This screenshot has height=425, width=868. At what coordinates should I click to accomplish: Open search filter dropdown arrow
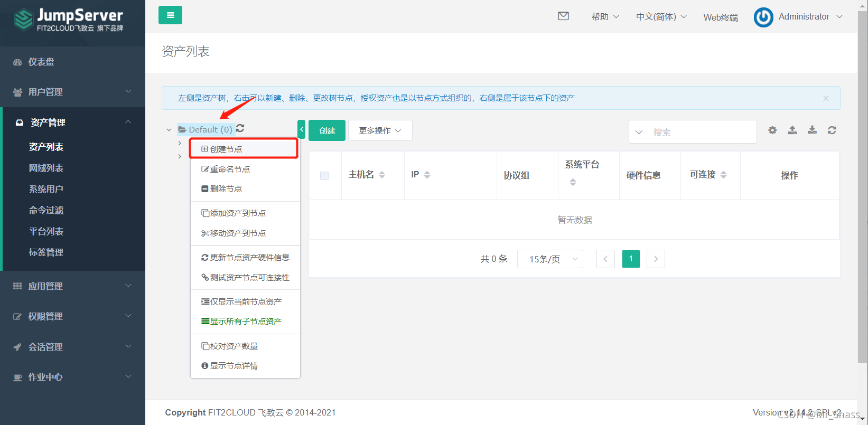point(639,132)
